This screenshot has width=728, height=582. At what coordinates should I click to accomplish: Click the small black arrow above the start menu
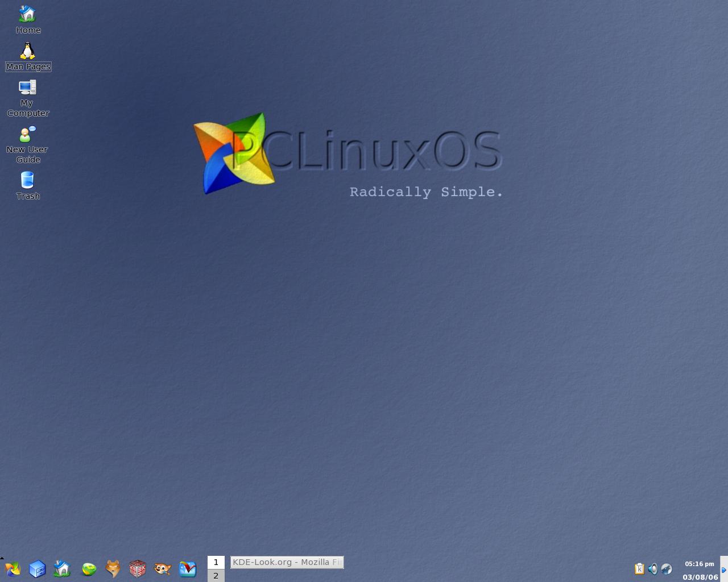click(x=2, y=558)
